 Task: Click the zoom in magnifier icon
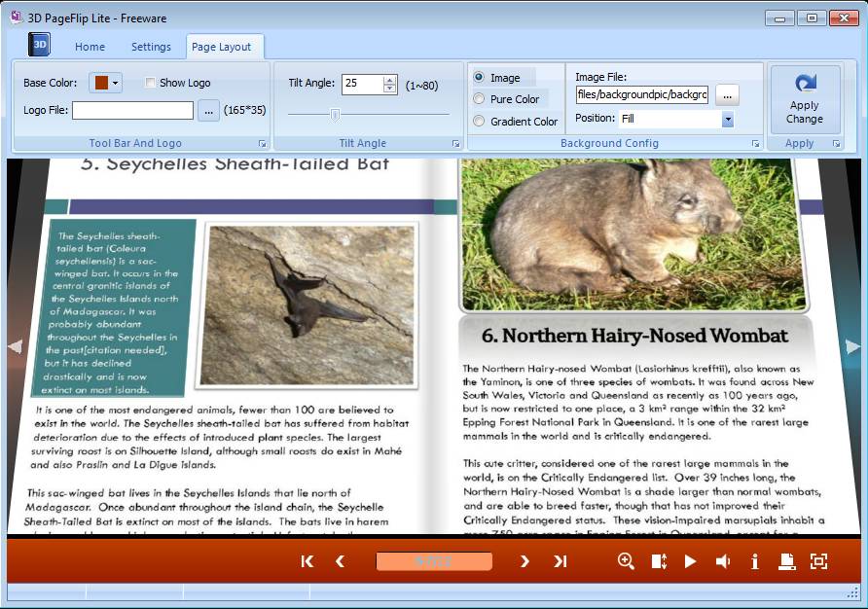pyautogui.click(x=626, y=561)
